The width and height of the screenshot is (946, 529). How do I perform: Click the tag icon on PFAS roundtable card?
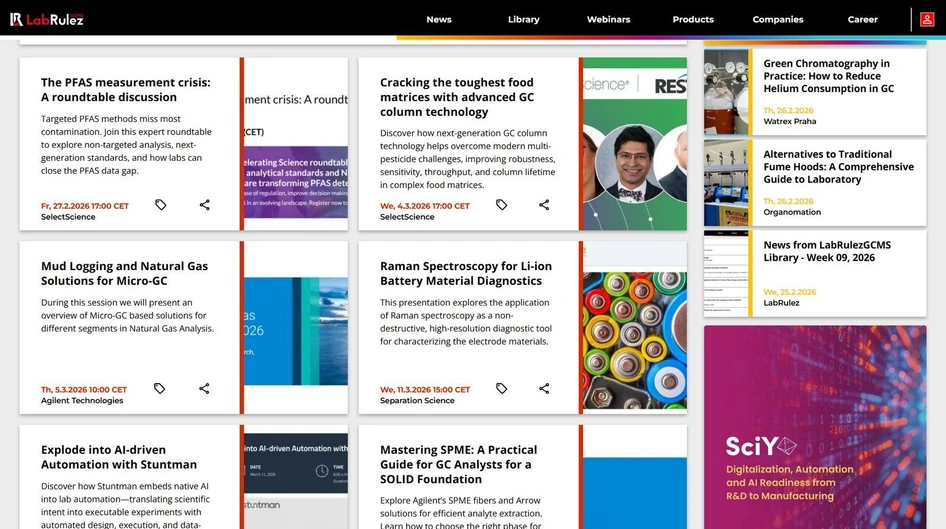pos(161,205)
